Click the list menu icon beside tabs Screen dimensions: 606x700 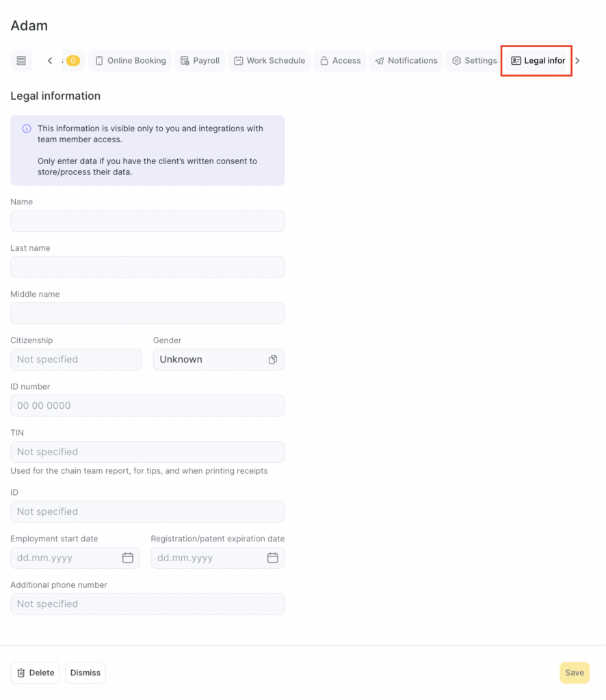[21, 61]
